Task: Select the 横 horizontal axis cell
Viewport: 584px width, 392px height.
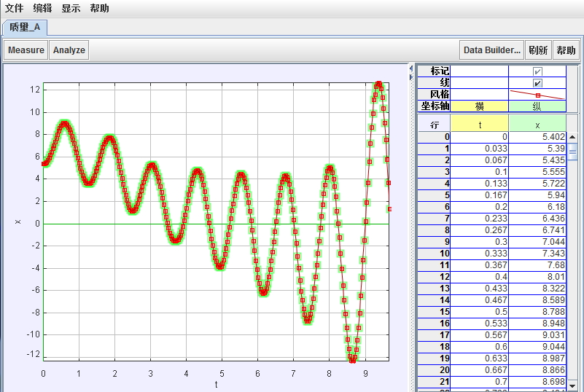Action: 480,106
